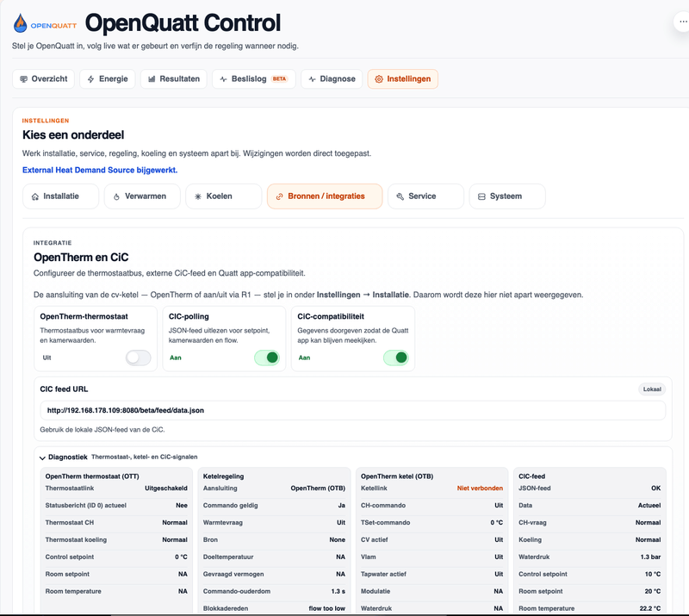This screenshot has width=689, height=616.
Task: Click the Overzicht tab's screen icon
Action: tap(24, 79)
